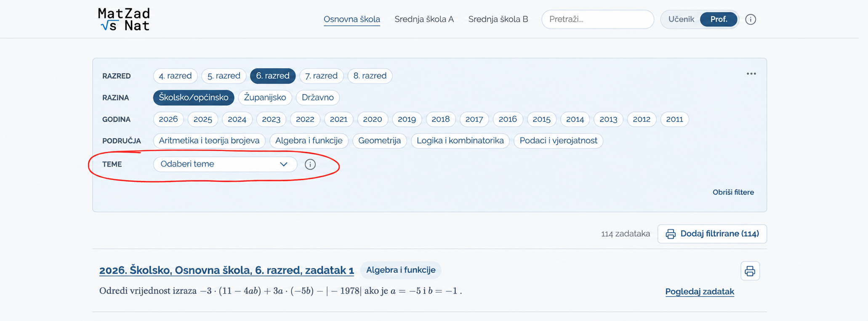Deselect the 6. razred filter
The width and height of the screenshot is (868, 321).
point(273,76)
